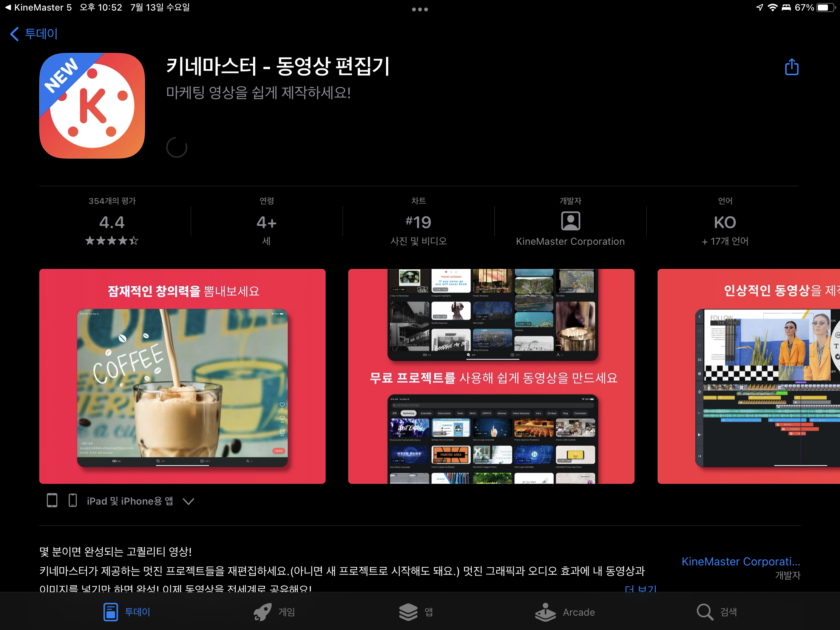Tap the KineMaster app icon

[92, 106]
